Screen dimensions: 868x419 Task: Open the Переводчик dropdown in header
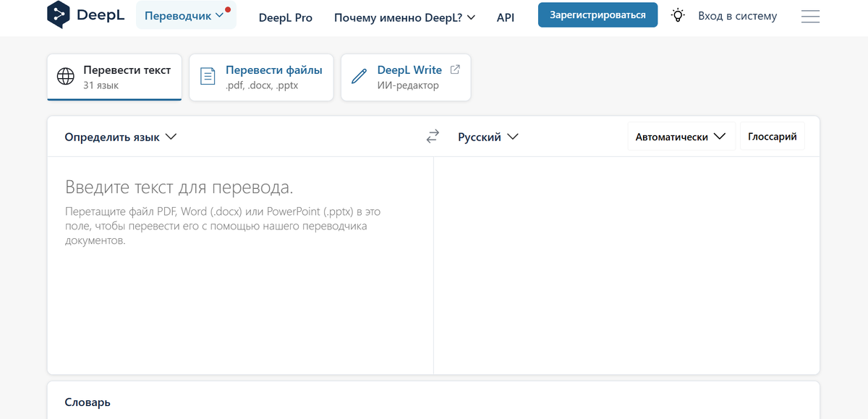[x=186, y=15]
